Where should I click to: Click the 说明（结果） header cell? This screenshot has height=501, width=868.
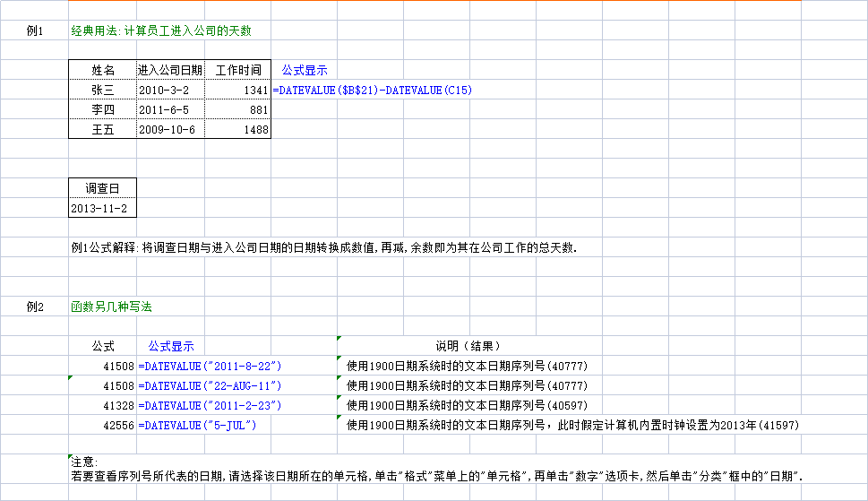469,346
